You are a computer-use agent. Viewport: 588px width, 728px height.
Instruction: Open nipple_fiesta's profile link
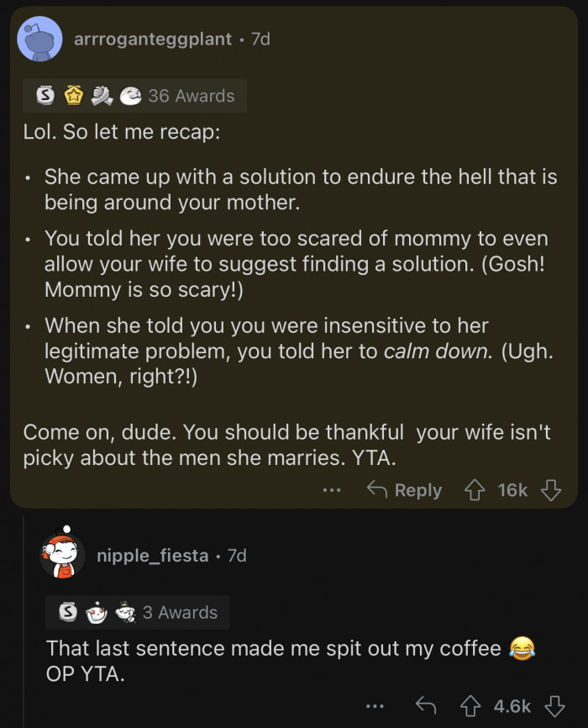point(152,554)
